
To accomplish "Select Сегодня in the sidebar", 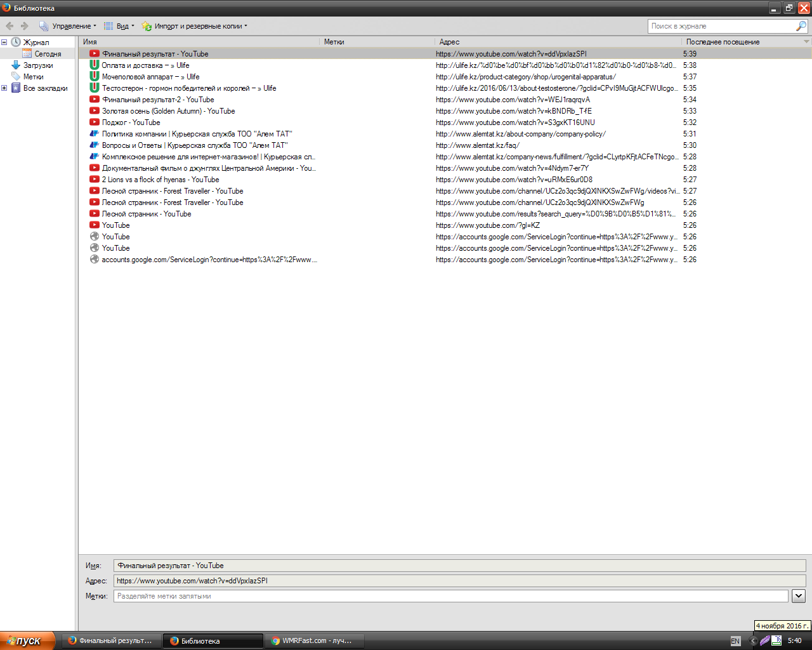I will point(48,54).
